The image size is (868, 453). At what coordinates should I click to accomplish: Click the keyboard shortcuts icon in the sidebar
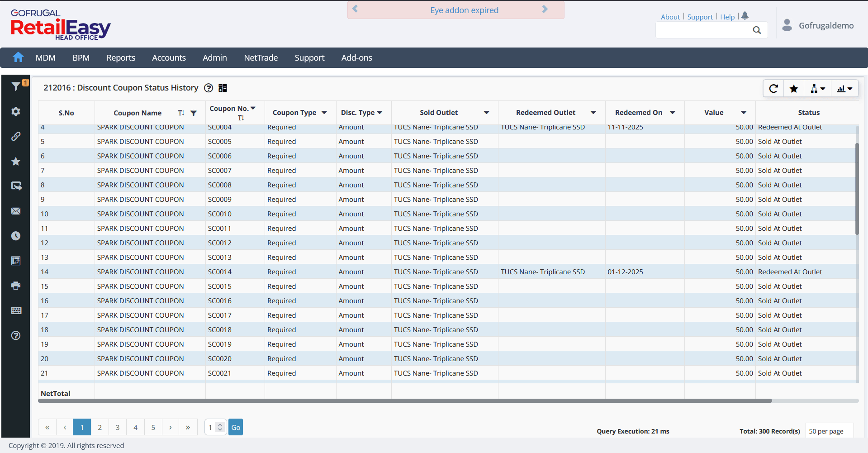pyautogui.click(x=16, y=310)
